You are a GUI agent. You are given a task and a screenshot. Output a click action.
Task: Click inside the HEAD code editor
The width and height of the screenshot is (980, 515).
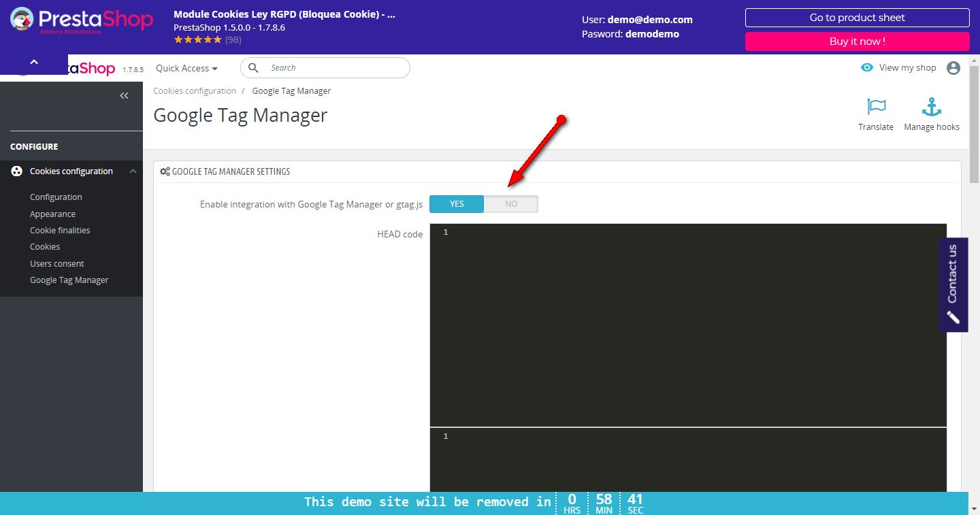coord(688,325)
